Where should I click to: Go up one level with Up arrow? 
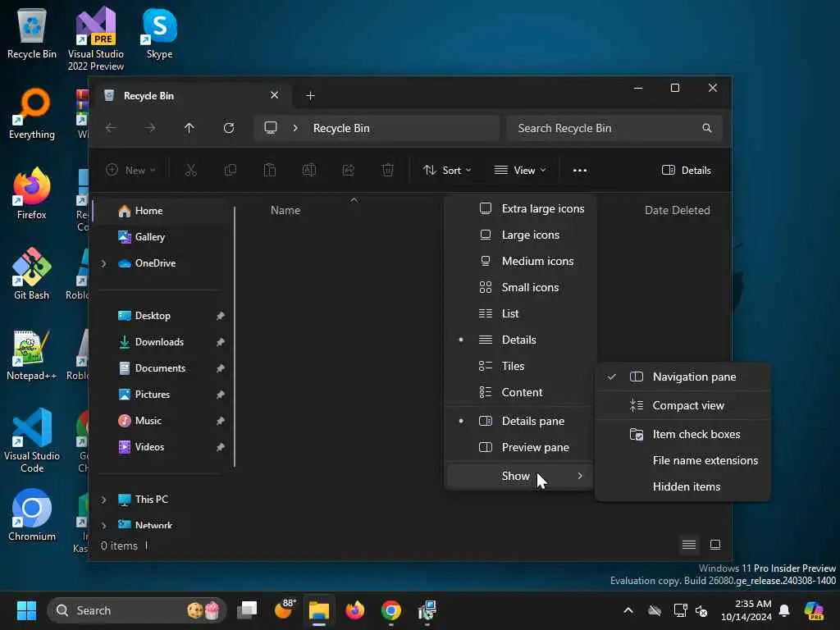click(189, 128)
